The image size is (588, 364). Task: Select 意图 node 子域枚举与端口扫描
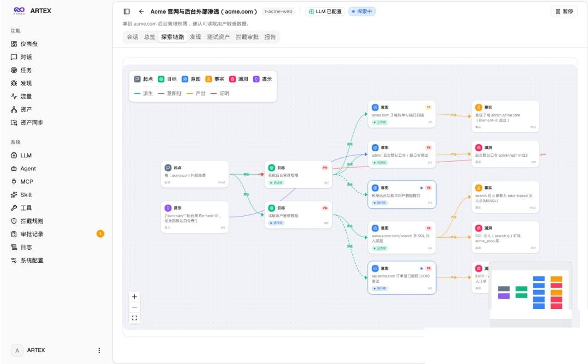pos(402,114)
